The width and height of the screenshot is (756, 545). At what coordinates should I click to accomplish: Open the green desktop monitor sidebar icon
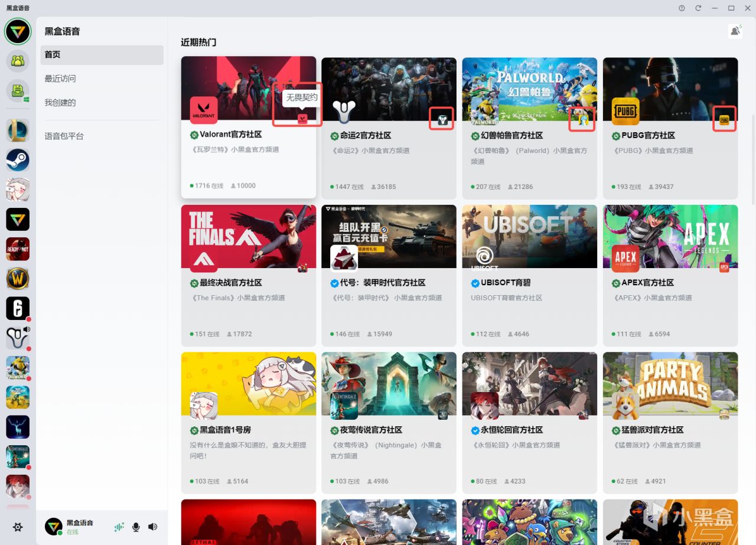pos(18,90)
